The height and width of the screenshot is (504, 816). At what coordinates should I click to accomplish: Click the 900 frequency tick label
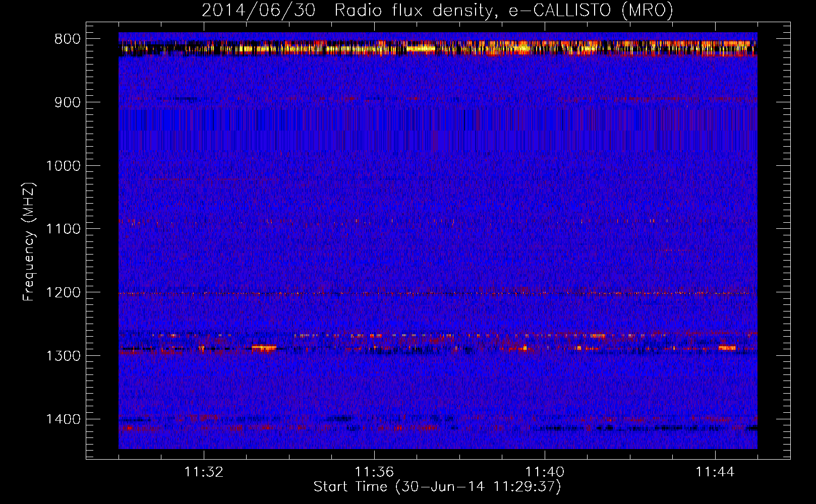point(67,102)
